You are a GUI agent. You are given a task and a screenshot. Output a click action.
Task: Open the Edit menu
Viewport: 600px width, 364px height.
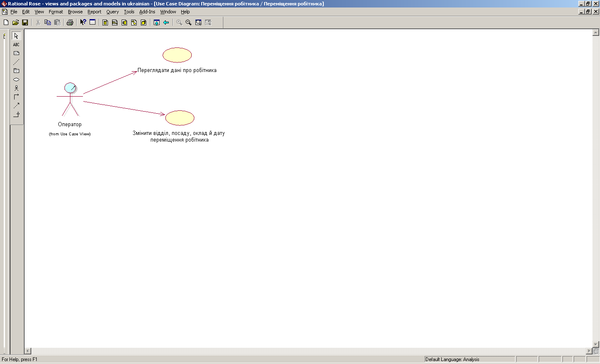click(x=26, y=12)
